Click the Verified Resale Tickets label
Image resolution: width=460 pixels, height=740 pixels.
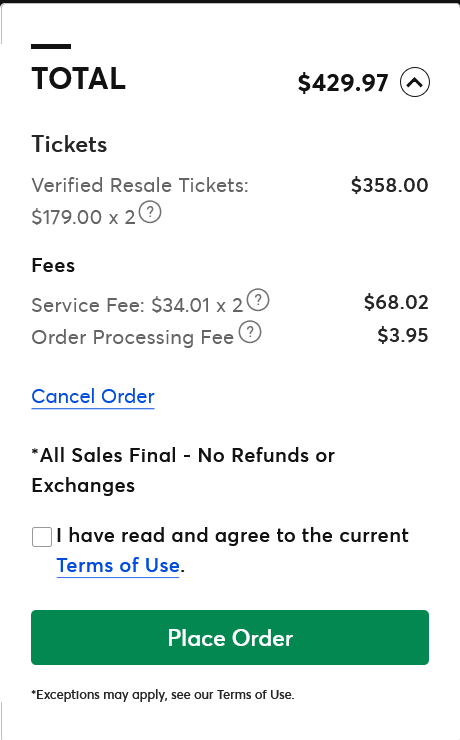[140, 185]
